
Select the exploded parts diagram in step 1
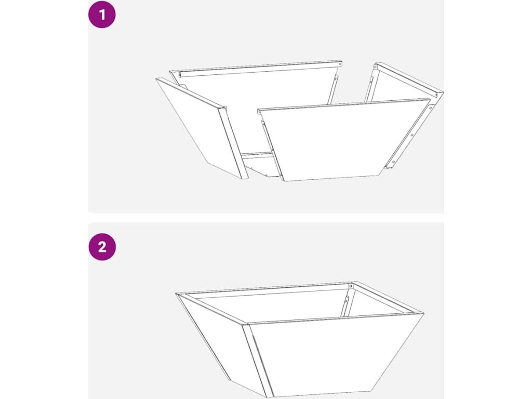pos(300,121)
